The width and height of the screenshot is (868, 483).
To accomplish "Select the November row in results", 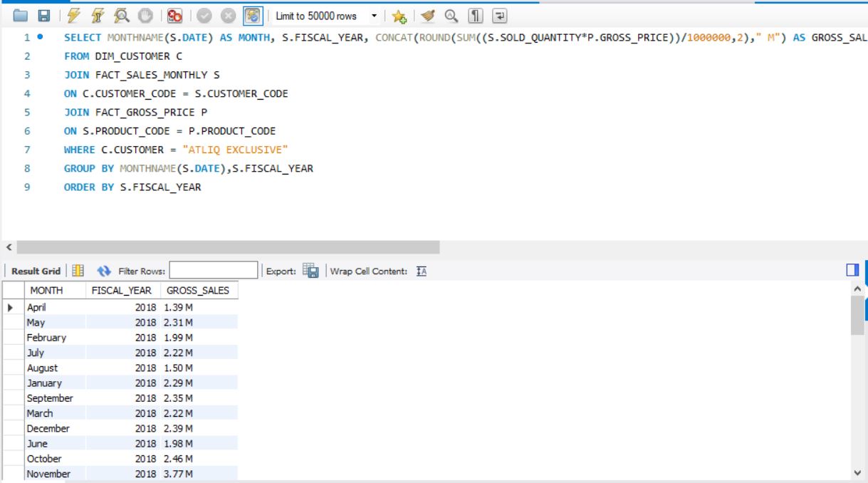I will coord(47,473).
